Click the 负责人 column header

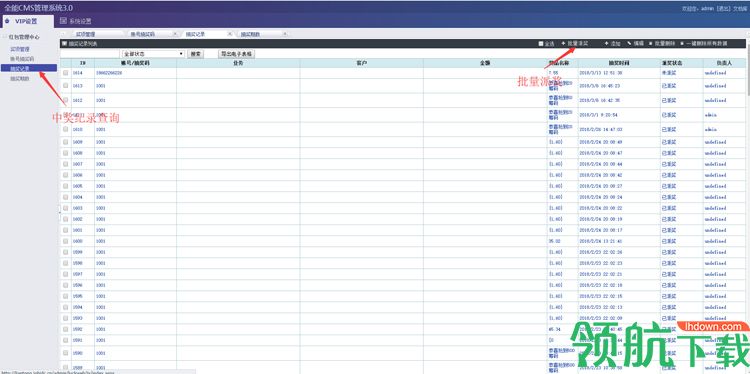(724, 63)
